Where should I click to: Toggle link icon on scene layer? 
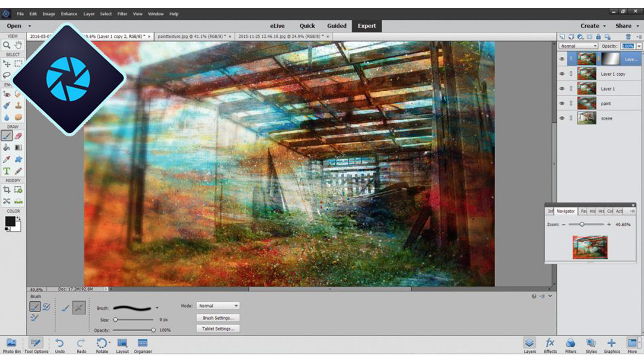point(571,118)
